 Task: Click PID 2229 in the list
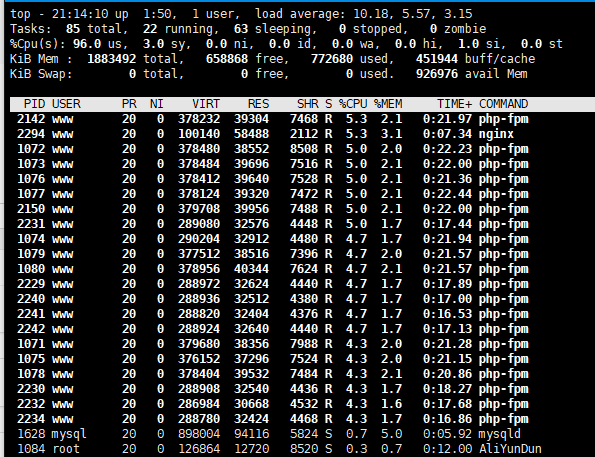[31, 284]
